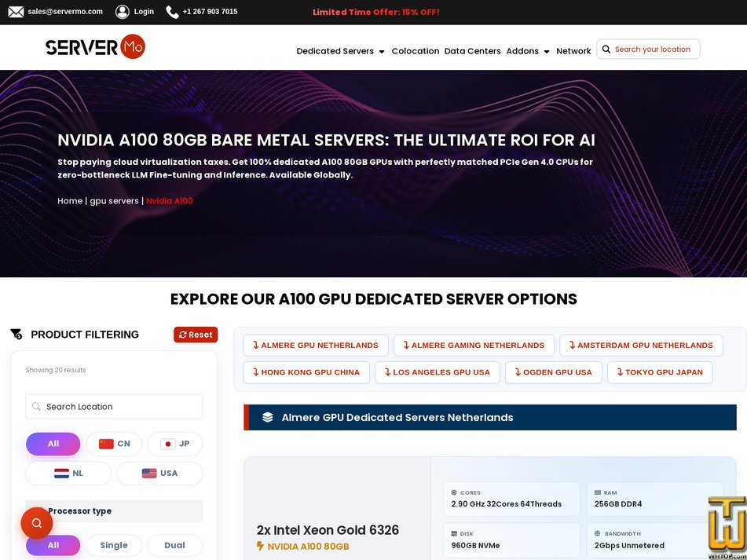Image resolution: width=747 pixels, height=560 pixels.
Task: Click the Cores chip icon
Action: point(454,493)
